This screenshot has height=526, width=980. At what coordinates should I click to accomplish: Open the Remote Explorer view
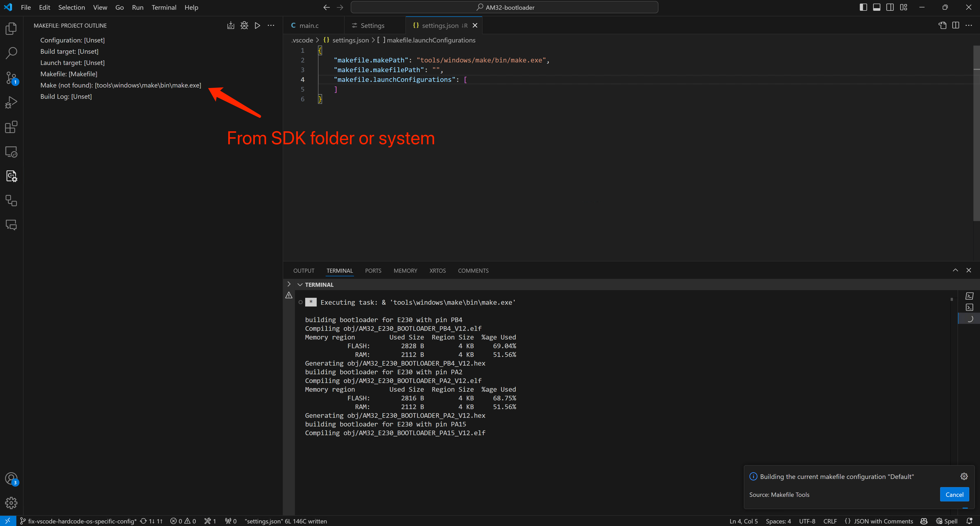coord(12,152)
